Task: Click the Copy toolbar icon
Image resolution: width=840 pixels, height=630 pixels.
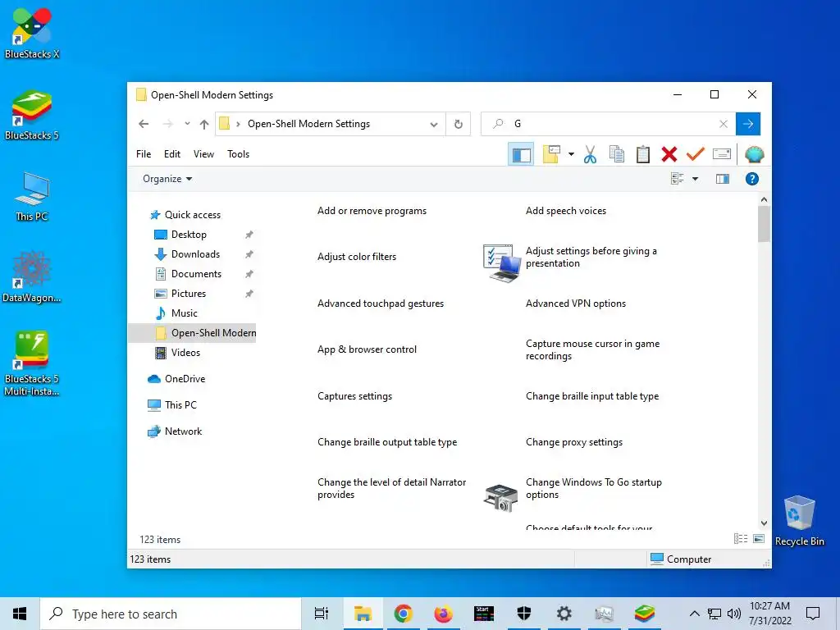Action: tap(617, 154)
